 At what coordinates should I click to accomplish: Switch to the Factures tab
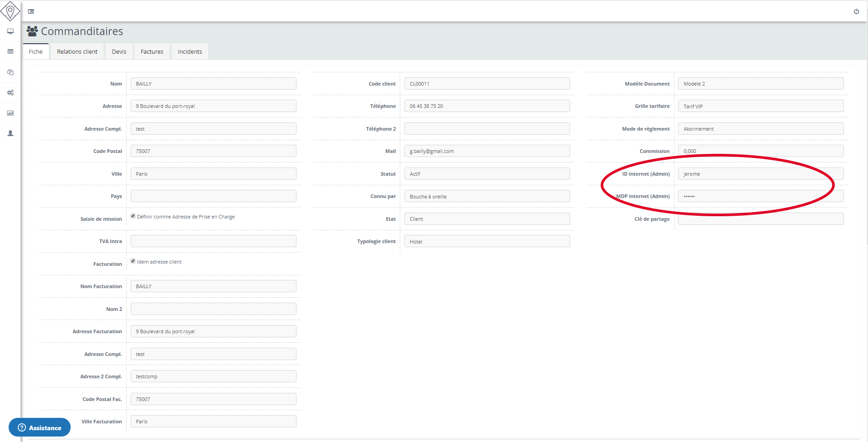(152, 51)
